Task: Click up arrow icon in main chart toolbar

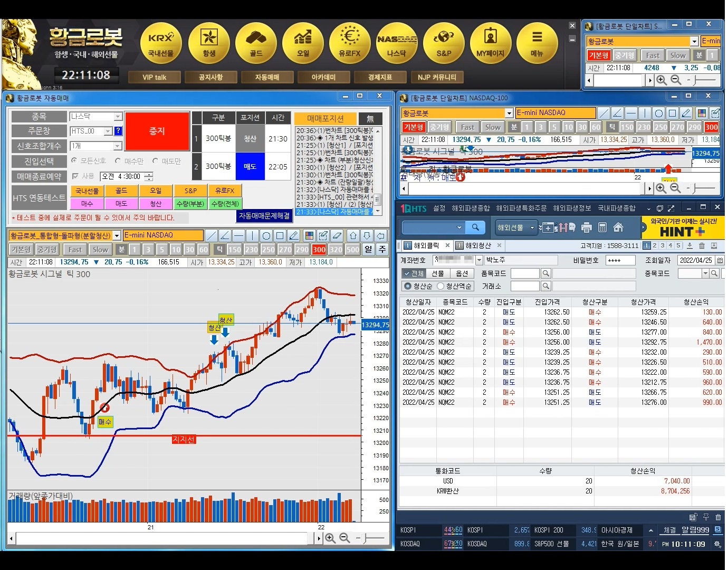Action: [x=353, y=235]
